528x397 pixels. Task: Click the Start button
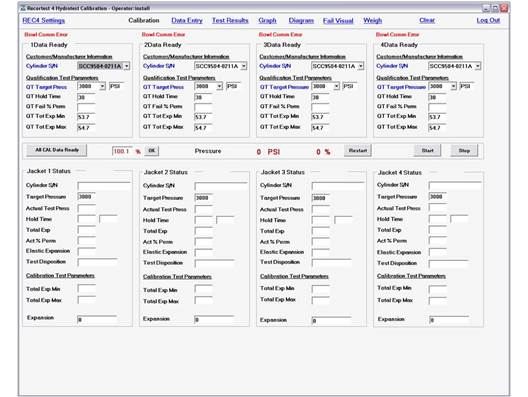pos(427,151)
